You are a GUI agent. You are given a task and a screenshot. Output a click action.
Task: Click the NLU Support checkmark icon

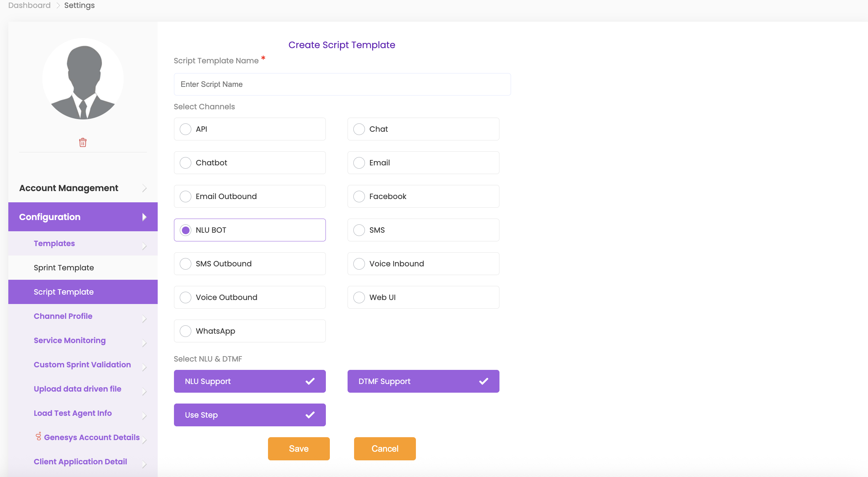point(310,381)
